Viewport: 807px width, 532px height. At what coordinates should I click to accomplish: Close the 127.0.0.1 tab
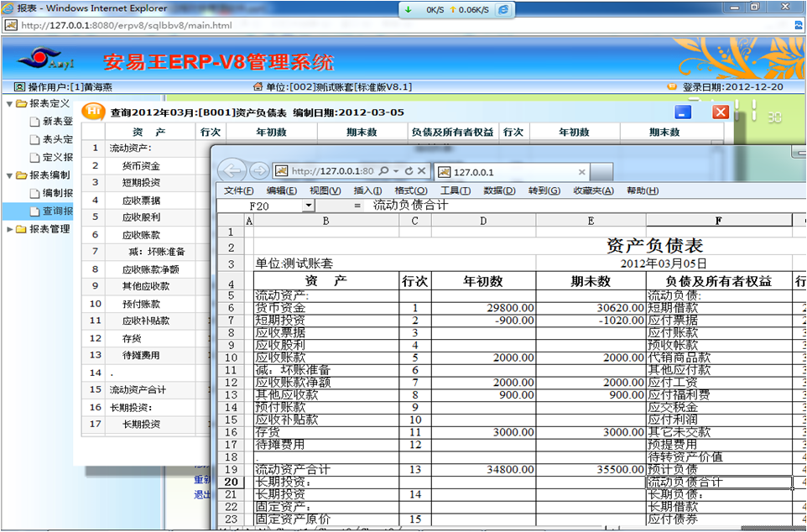[581, 172]
